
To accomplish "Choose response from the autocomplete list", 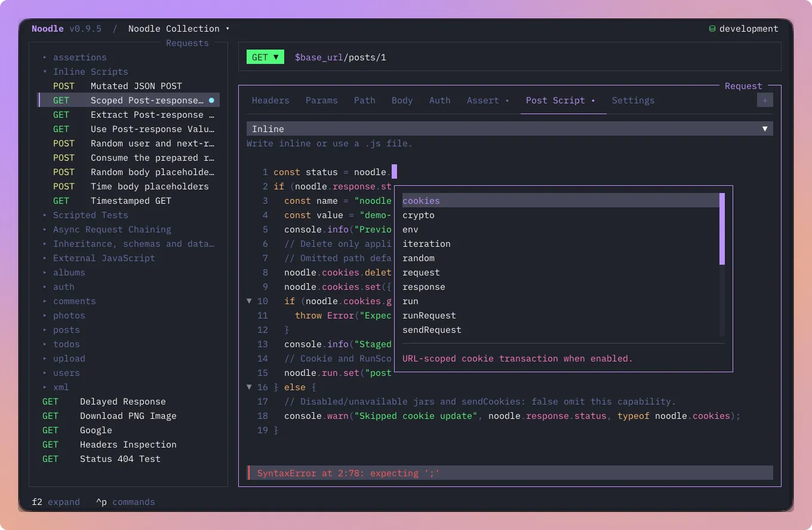I will 561,287.
